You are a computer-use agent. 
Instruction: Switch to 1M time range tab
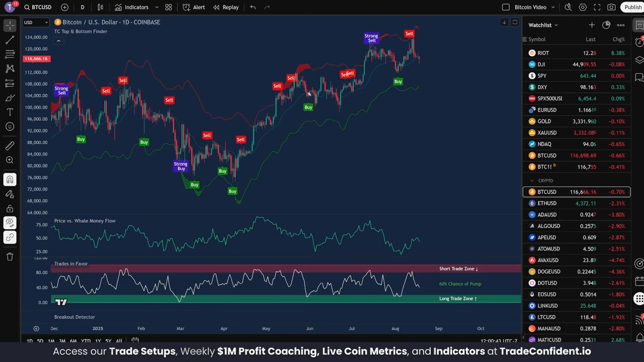click(51, 341)
